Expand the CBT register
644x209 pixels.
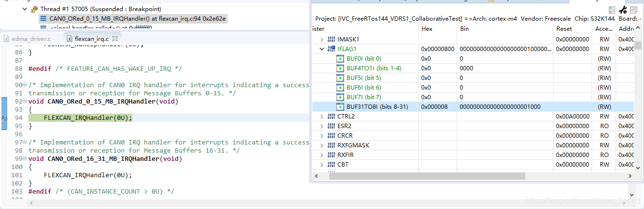(322, 164)
